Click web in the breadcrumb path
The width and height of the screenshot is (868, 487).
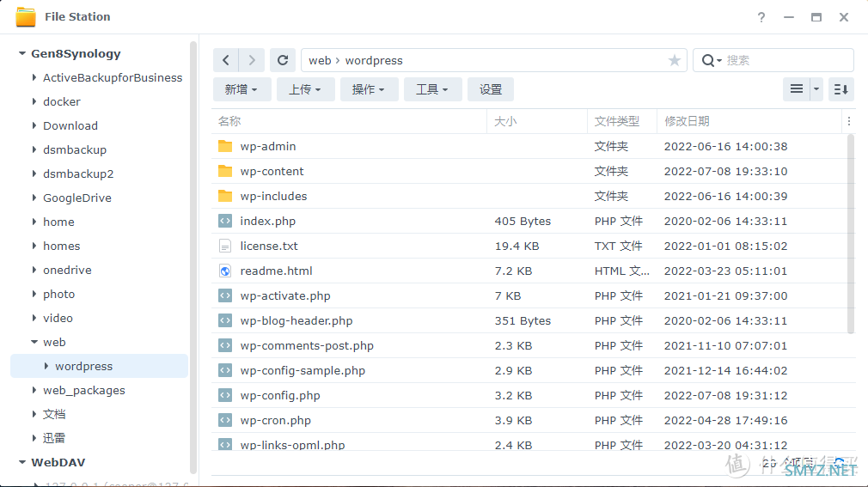click(320, 60)
